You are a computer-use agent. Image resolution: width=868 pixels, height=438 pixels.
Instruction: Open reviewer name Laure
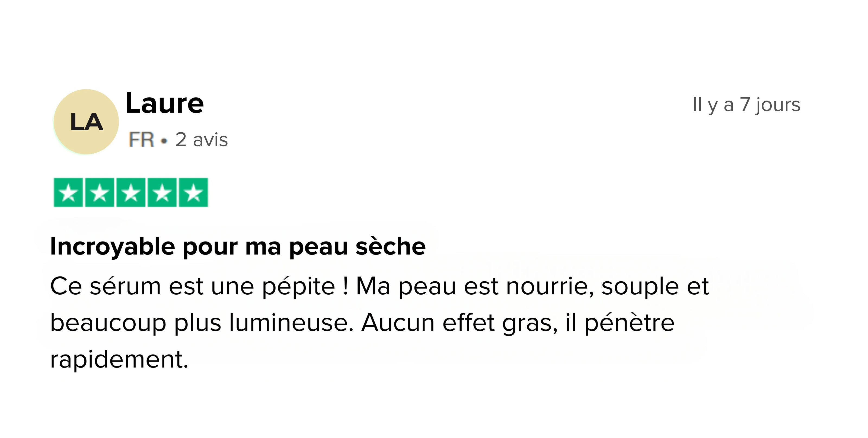click(165, 103)
